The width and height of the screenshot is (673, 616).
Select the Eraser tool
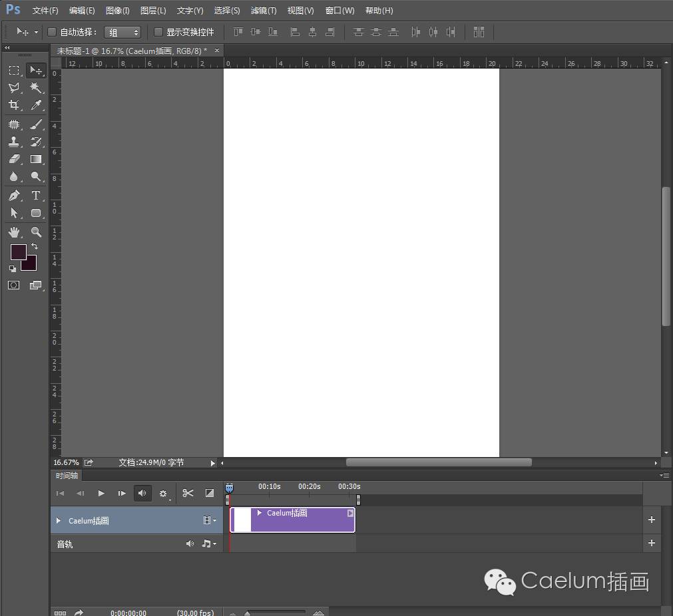pos(13,160)
